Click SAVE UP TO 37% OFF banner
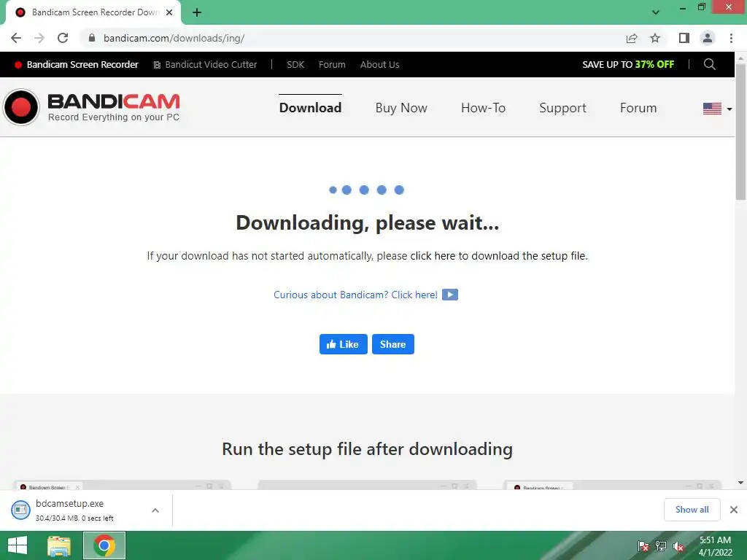This screenshot has height=560, width=747. (x=628, y=65)
